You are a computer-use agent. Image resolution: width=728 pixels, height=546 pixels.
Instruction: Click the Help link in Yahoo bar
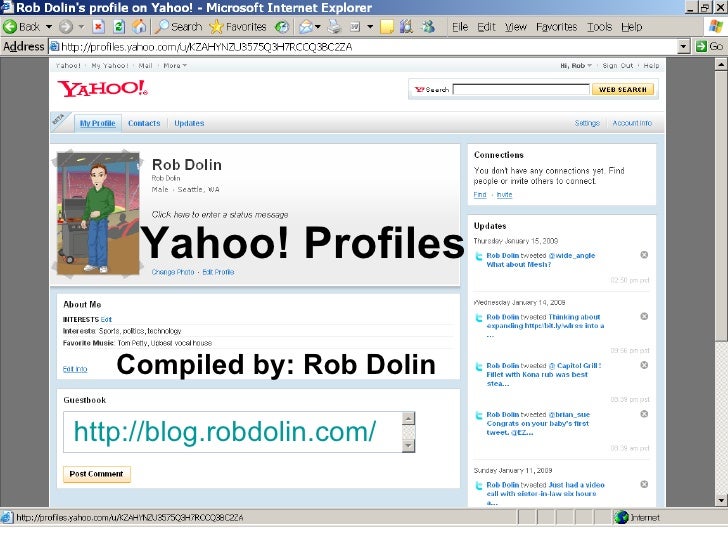pos(651,65)
